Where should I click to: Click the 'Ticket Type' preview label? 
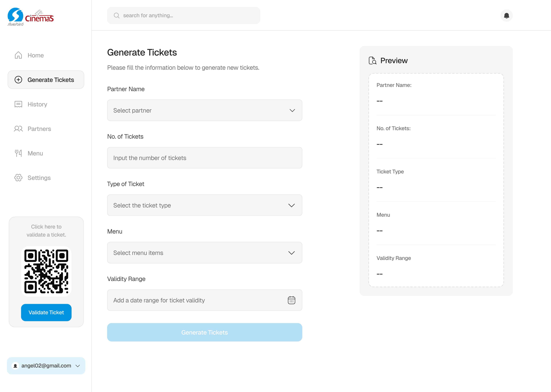coord(390,172)
